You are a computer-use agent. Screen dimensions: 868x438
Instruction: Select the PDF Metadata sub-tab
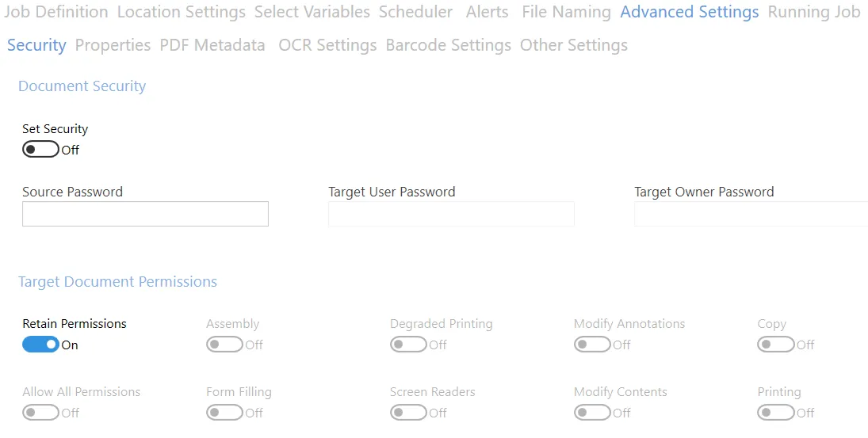point(212,45)
